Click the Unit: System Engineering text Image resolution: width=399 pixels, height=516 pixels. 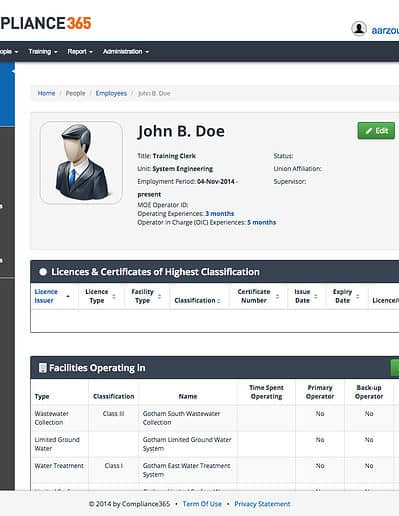(x=175, y=169)
